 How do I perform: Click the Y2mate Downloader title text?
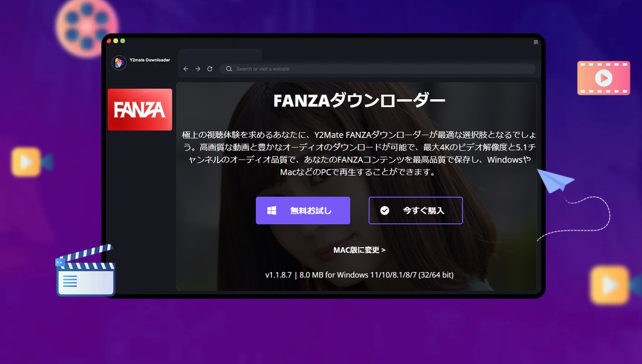[x=149, y=60]
